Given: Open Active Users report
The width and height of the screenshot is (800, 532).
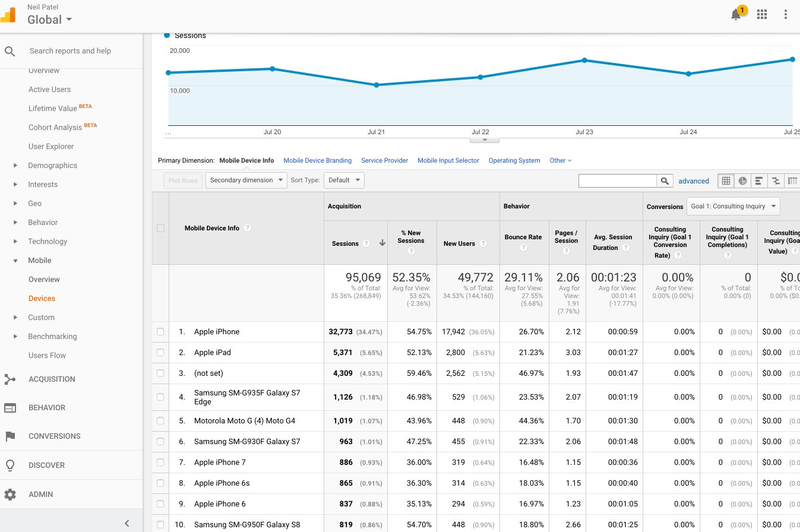Looking at the screenshot, I should coord(49,90).
